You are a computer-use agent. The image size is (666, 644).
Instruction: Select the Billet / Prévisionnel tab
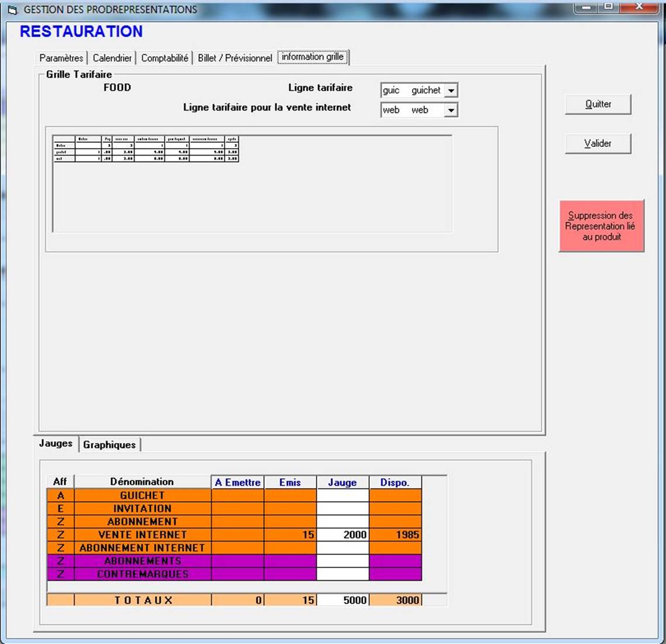tap(235, 58)
